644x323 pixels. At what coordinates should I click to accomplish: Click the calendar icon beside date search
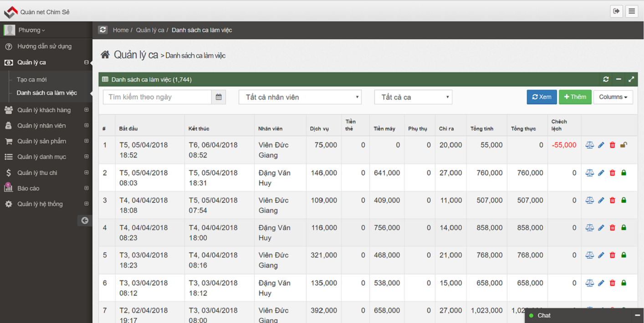point(219,97)
